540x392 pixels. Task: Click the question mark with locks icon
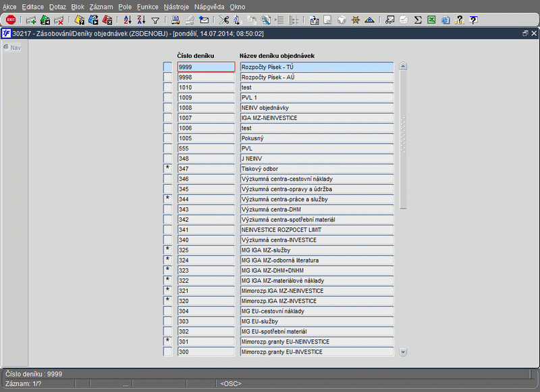click(x=460, y=20)
